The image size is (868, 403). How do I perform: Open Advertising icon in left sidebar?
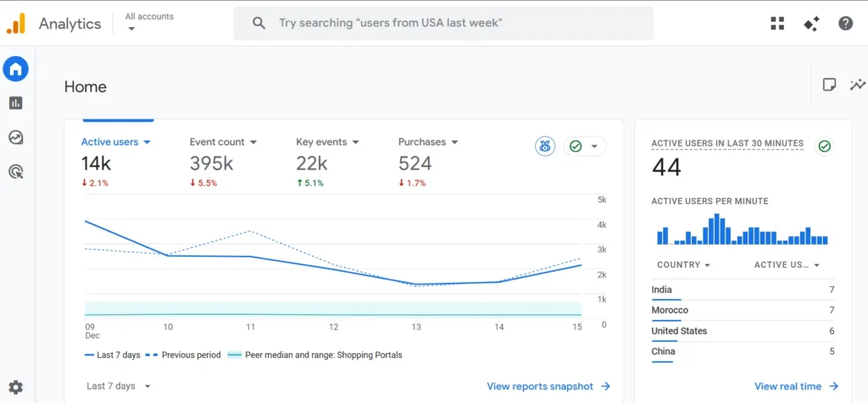pos(15,172)
